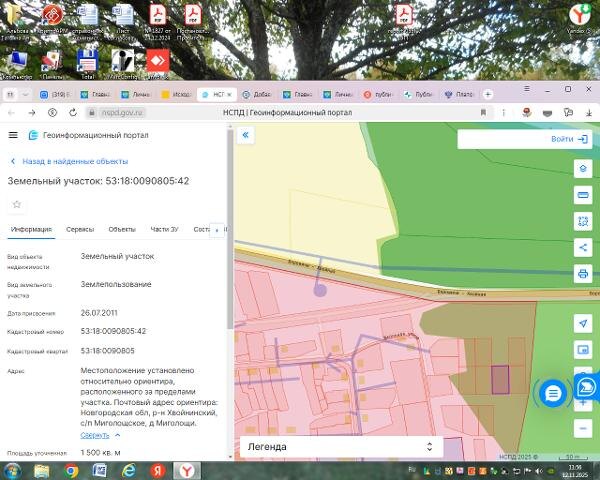The image size is (600, 480).
Task: Add parcel to favorites with star
Action: 16,204
